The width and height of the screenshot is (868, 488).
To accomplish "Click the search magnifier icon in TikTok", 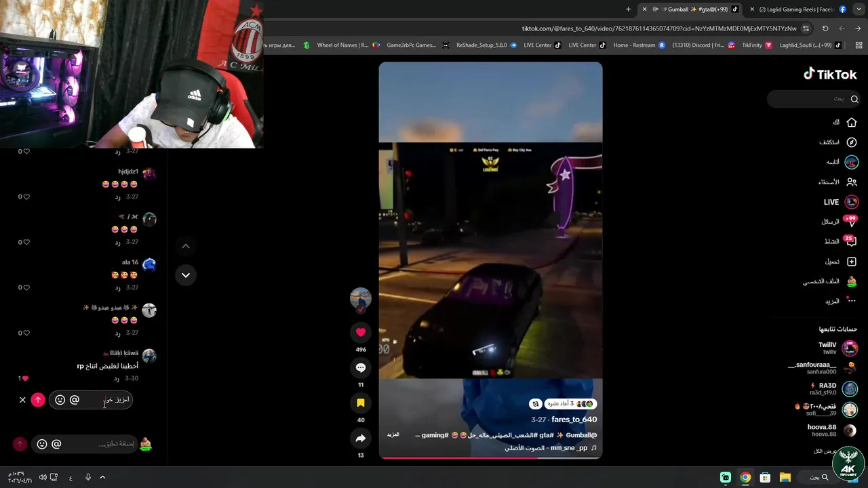I will point(854,99).
